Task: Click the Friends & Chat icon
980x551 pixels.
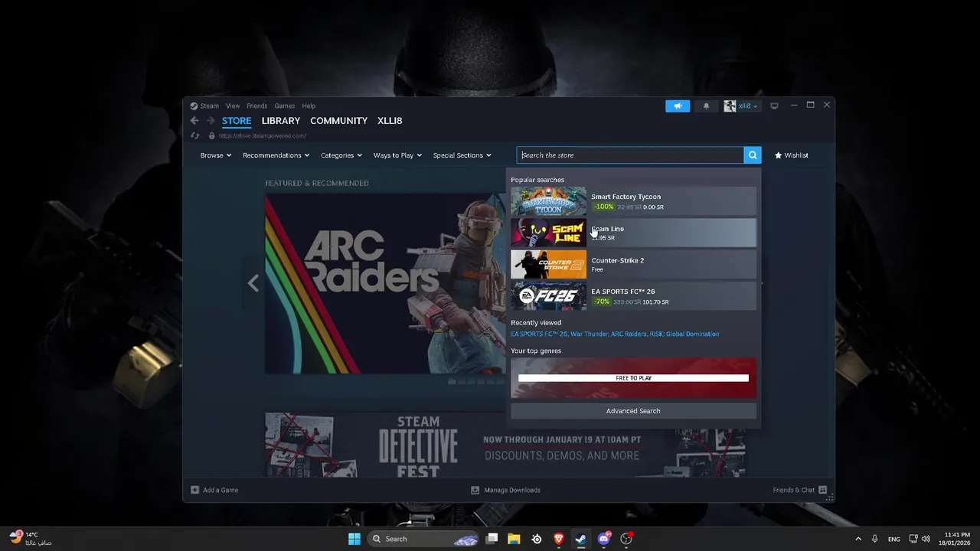Action: (823, 490)
